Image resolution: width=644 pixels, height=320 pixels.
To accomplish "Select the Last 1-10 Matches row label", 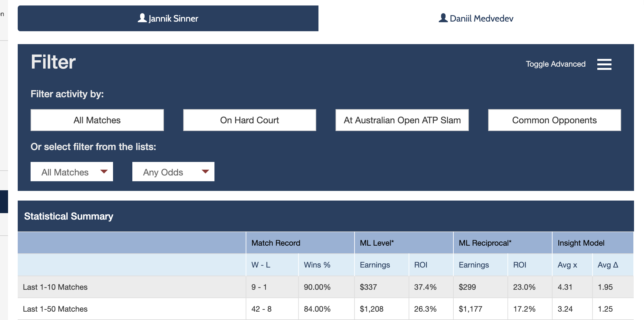I will [x=55, y=287].
